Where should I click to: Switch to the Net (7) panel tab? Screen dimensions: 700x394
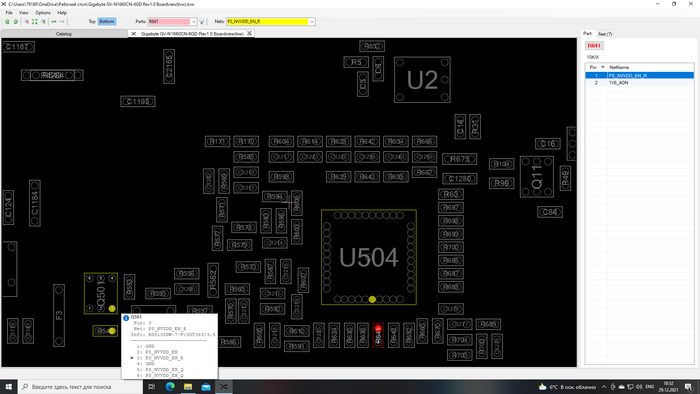pyautogui.click(x=605, y=34)
